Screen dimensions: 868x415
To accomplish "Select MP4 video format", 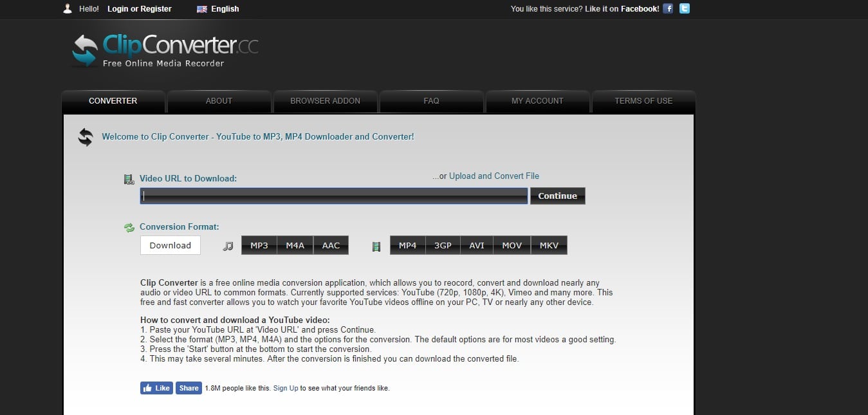I will 408,245.
